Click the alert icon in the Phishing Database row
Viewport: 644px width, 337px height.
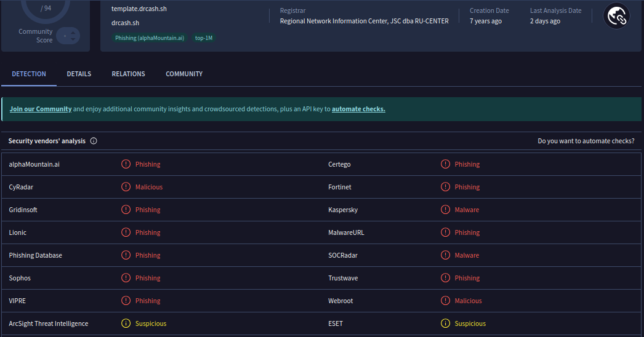click(x=126, y=255)
